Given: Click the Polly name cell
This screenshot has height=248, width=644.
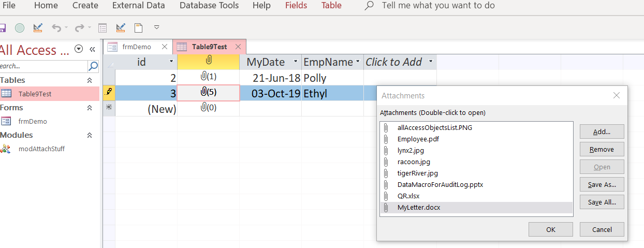Looking at the screenshot, I should (x=332, y=78).
